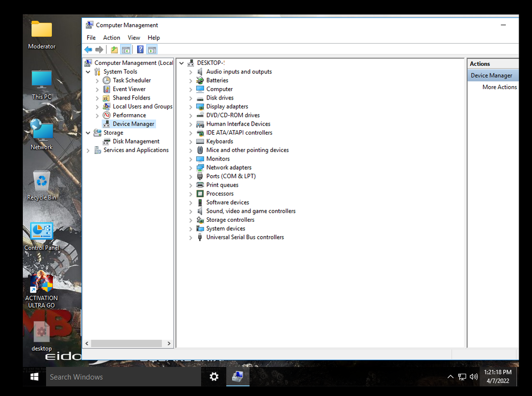Viewport: 532px width, 396px height.
Task: Click the volume speaker tray icon
Action: 474,377
